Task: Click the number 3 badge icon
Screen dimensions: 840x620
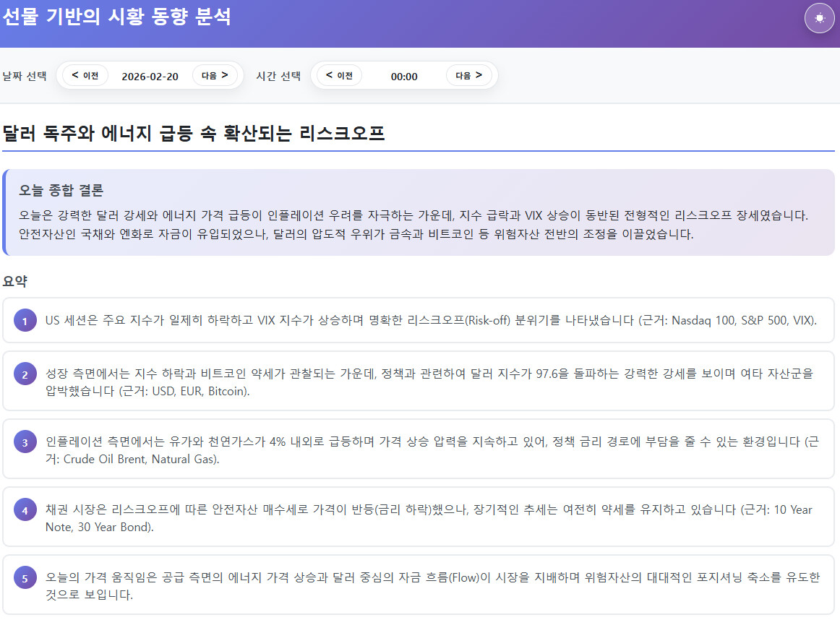Action: (x=25, y=442)
